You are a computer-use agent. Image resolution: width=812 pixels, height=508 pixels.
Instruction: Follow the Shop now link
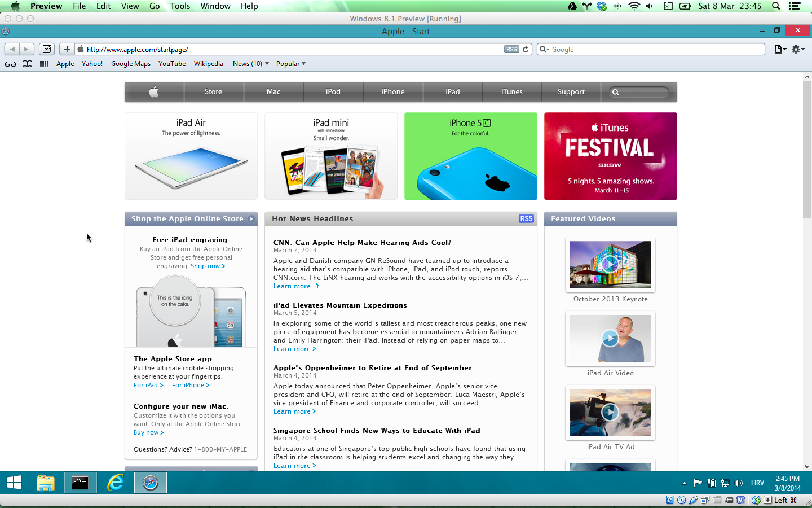[208, 266]
